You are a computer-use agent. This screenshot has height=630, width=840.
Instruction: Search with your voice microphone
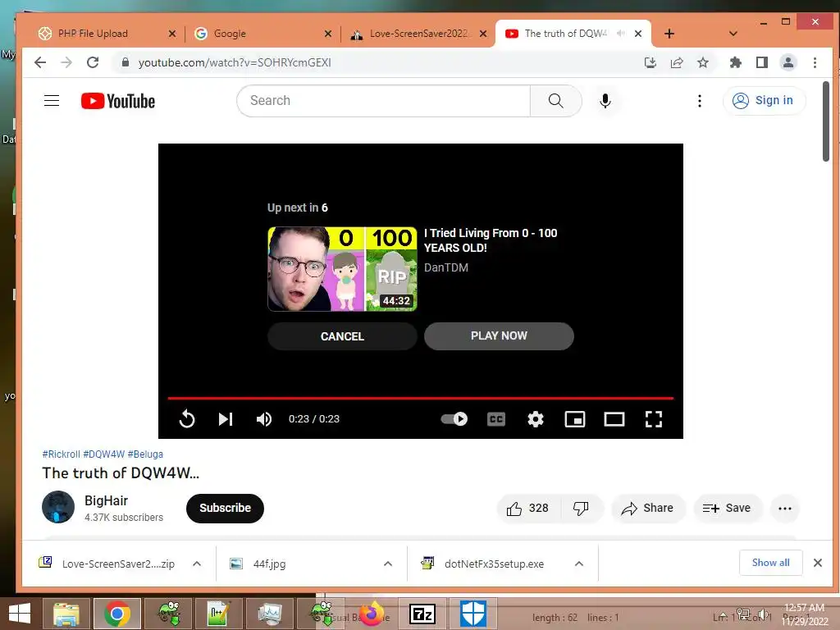pyautogui.click(x=605, y=101)
